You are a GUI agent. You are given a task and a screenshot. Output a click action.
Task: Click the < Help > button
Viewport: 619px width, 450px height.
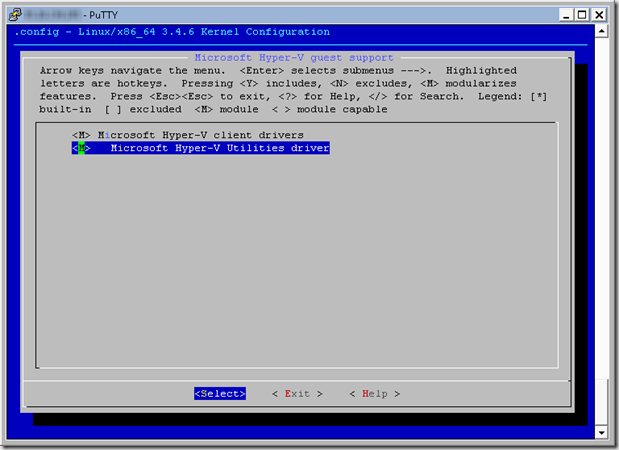click(375, 394)
